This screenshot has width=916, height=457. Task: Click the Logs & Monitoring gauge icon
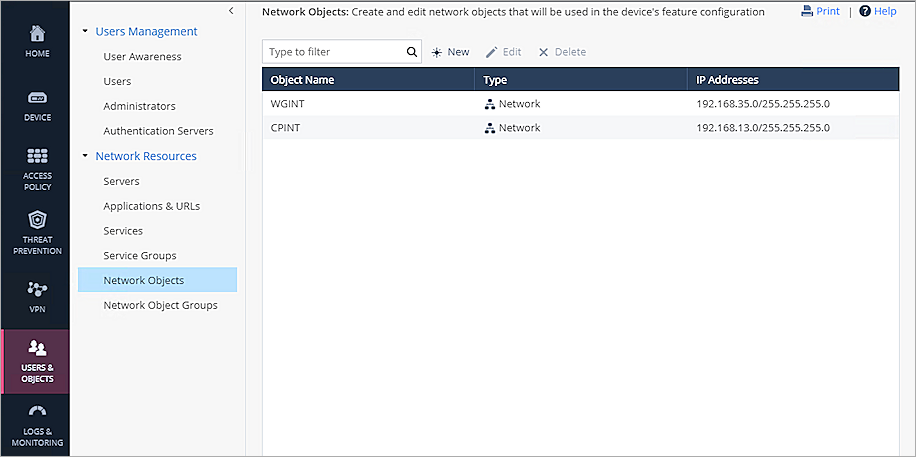(37, 411)
